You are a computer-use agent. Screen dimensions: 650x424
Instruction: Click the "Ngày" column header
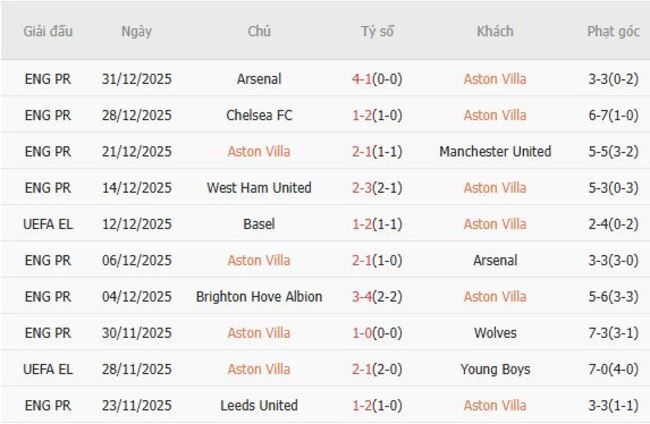coord(137,31)
